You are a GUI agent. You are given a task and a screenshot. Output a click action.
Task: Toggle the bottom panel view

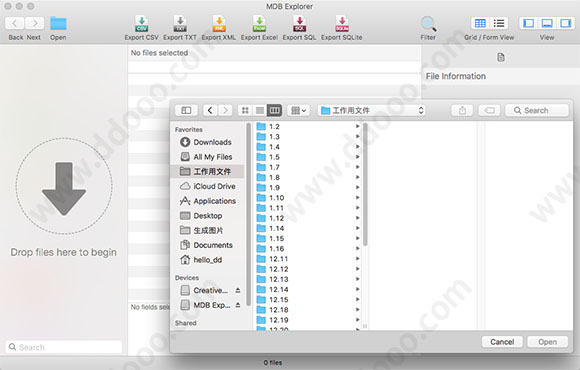(x=547, y=23)
